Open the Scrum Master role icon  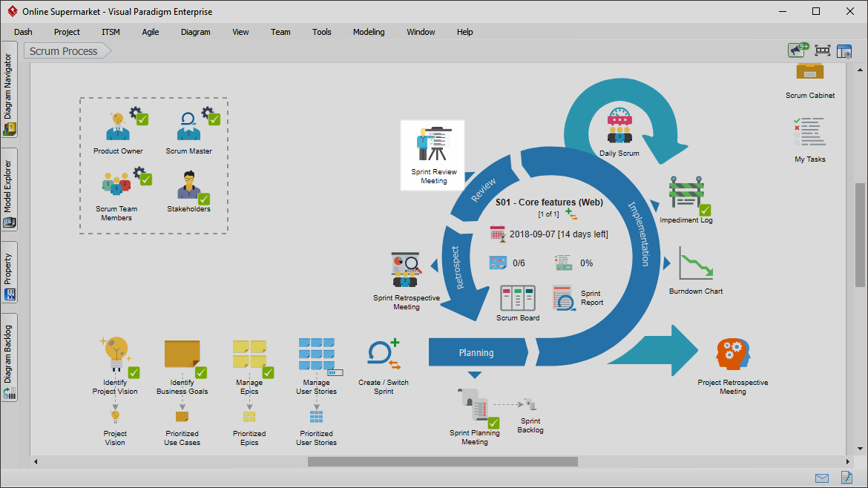coord(188,126)
